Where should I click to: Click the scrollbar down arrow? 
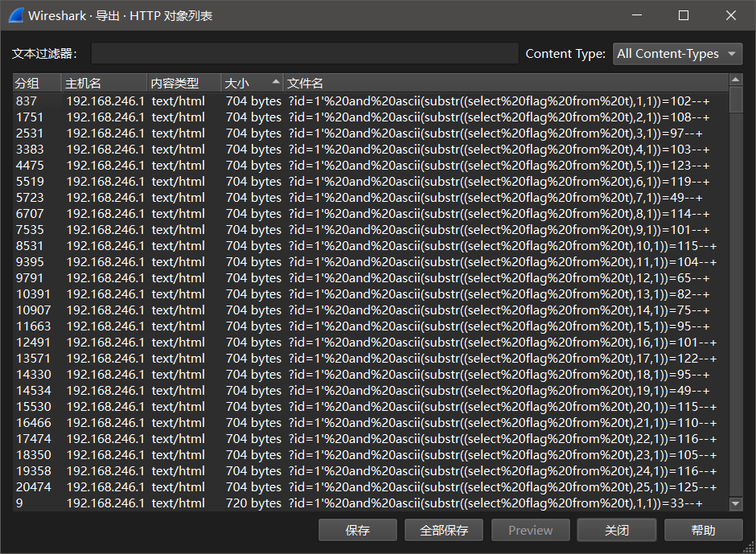tap(735, 504)
